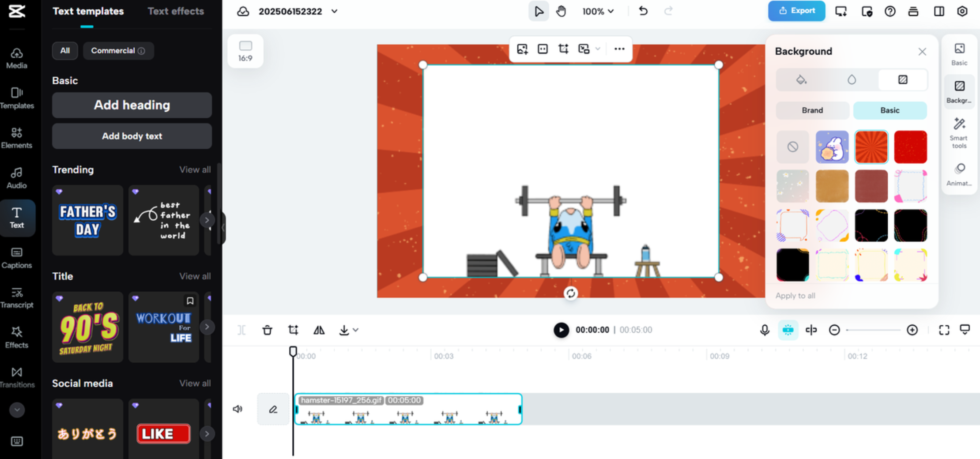Viewport: 980px width, 459px height.
Task: Switch to the Captions panel
Action: (x=17, y=257)
